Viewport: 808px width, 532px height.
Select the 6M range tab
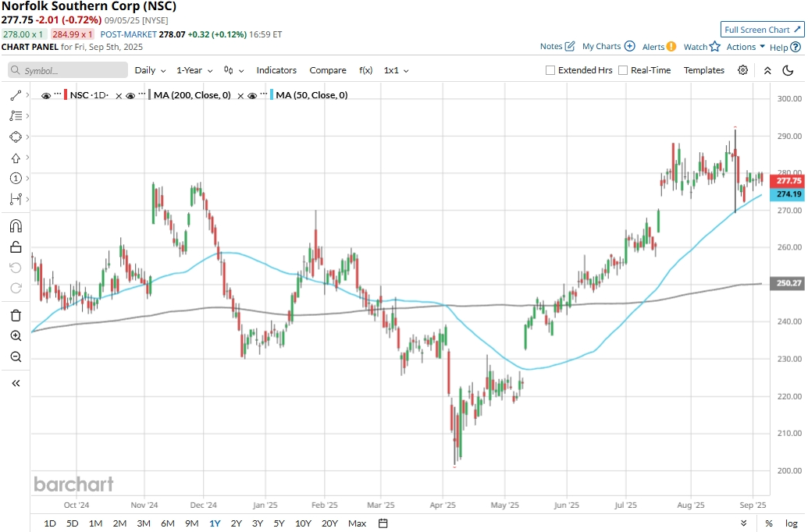pos(168,523)
